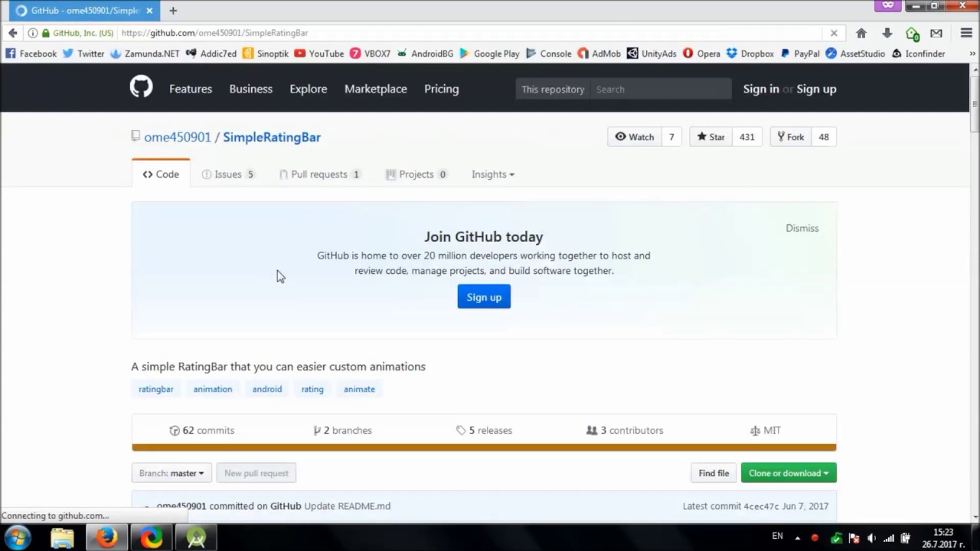Open the AssetStudio bookmark
Viewport: 980px width, 551px height.
click(x=855, y=54)
